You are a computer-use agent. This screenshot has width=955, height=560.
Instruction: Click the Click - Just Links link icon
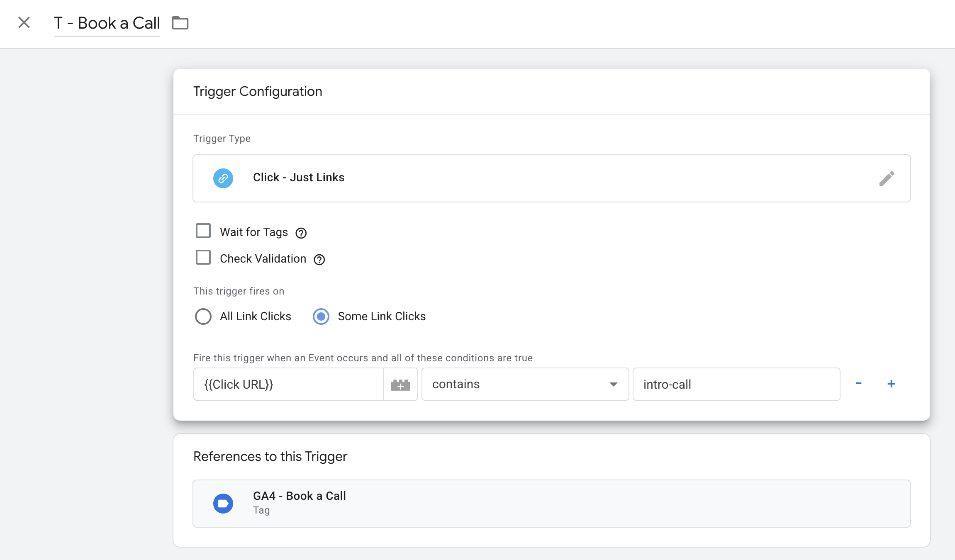click(223, 178)
